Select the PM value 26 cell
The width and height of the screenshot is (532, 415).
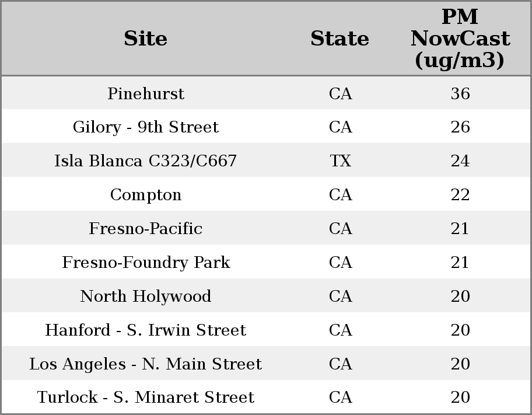coord(460,127)
